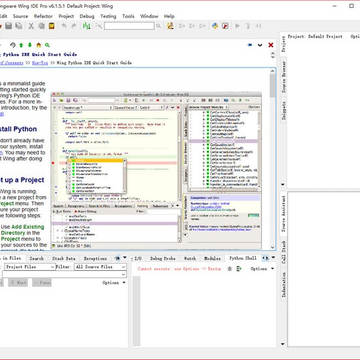Viewport: 360px width, 360px height.
Task: Follow the How-Tos breadcrumb link
Action: click(40, 63)
